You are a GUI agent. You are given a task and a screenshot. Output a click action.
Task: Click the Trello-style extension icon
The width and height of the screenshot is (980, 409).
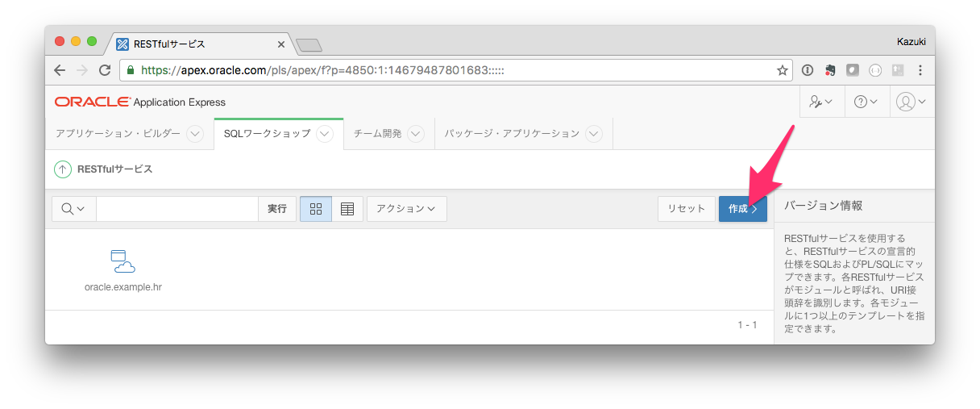[x=897, y=70]
